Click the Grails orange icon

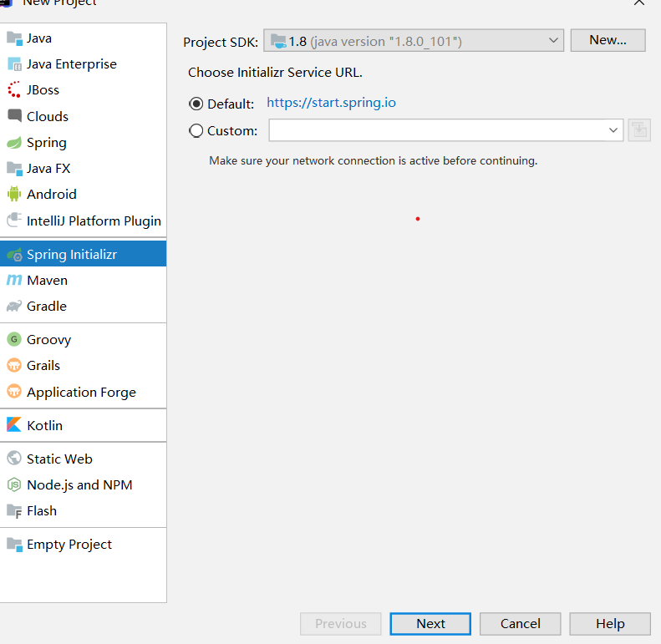pos(14,365)
